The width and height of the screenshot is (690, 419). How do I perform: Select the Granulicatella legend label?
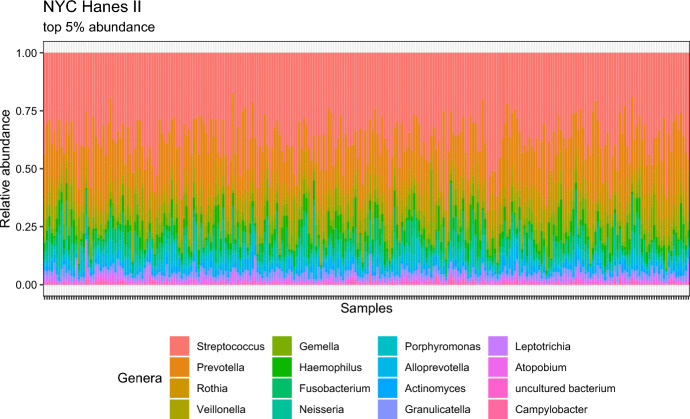pos(437,409)
